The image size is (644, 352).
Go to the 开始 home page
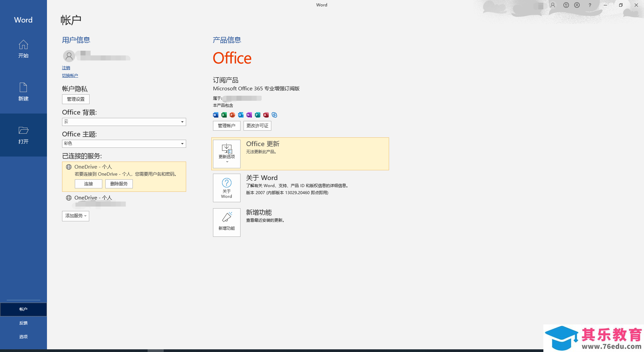click(23, 49)
